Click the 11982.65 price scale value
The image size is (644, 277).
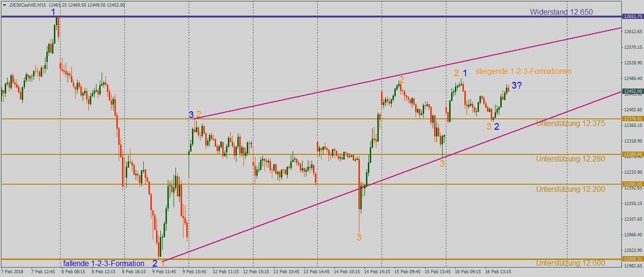[633, 266]
